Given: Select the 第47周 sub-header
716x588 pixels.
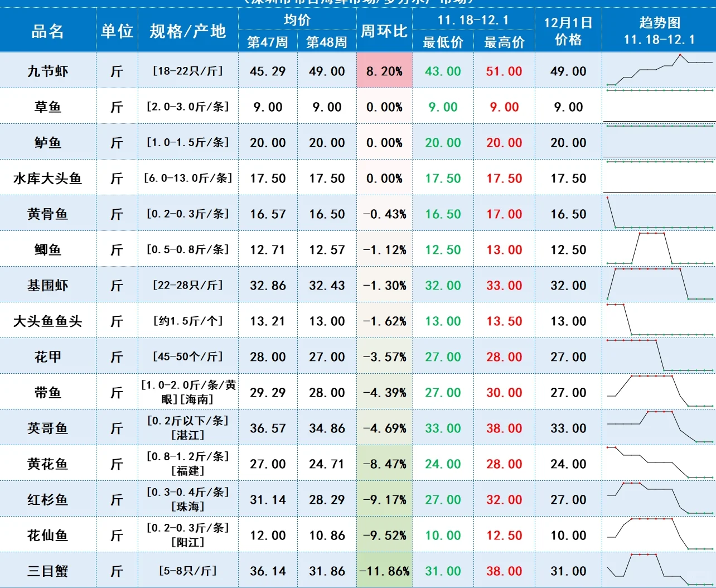Looking at the screenshot, I should pyautogui.click(x=268, y=42).
